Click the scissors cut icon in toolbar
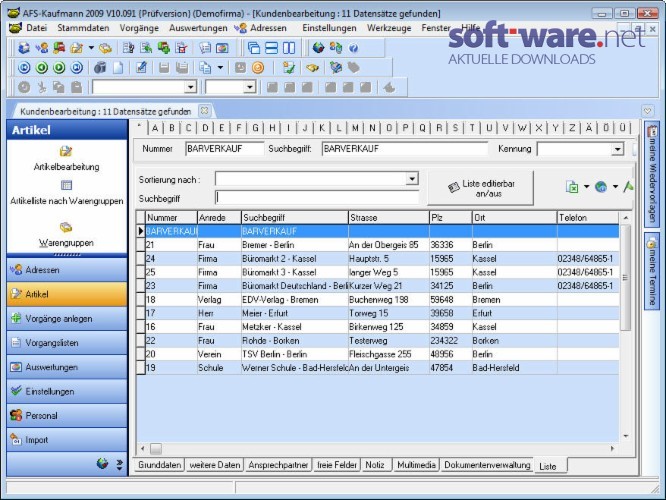666x500 pixels. tap(42, 88)
